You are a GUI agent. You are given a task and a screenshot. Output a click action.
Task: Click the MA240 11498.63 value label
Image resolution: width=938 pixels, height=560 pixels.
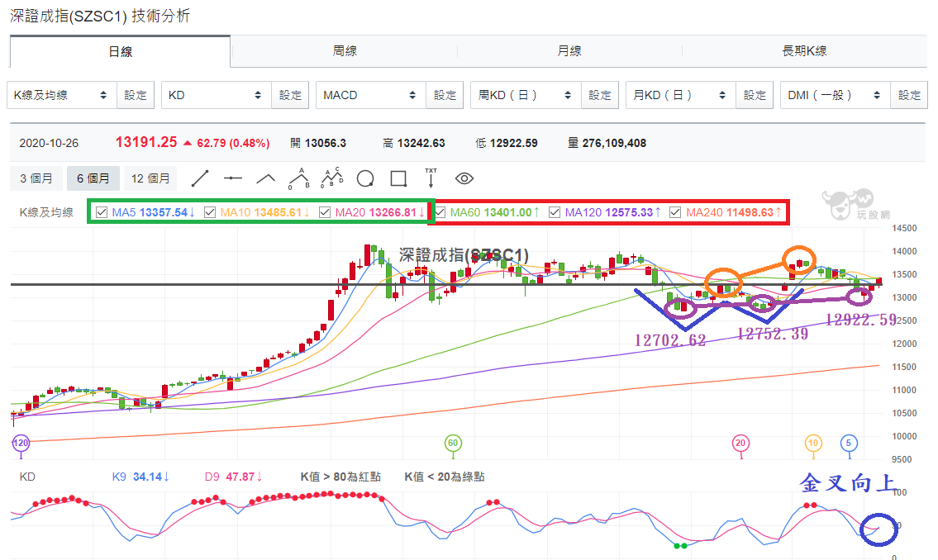point(733,212)
